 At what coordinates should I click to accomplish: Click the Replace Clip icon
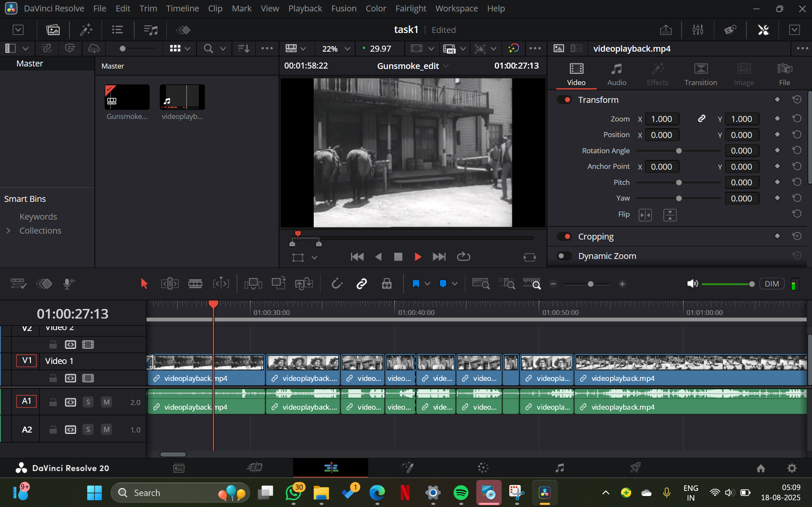click(x=304, y=284)
